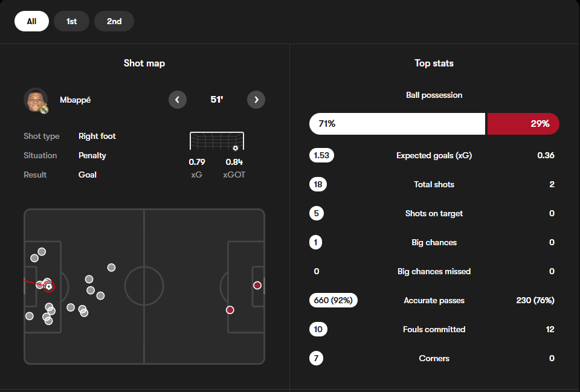The height and width of the screenshot is (392, 580).
Task: Click the 71% white possession bar
Action: 397,124
